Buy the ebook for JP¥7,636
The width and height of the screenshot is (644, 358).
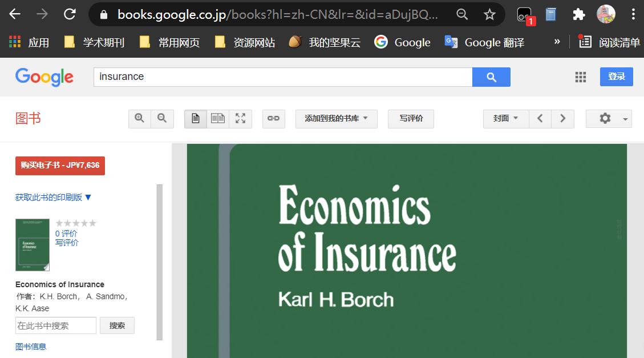(x=60, y=166)
